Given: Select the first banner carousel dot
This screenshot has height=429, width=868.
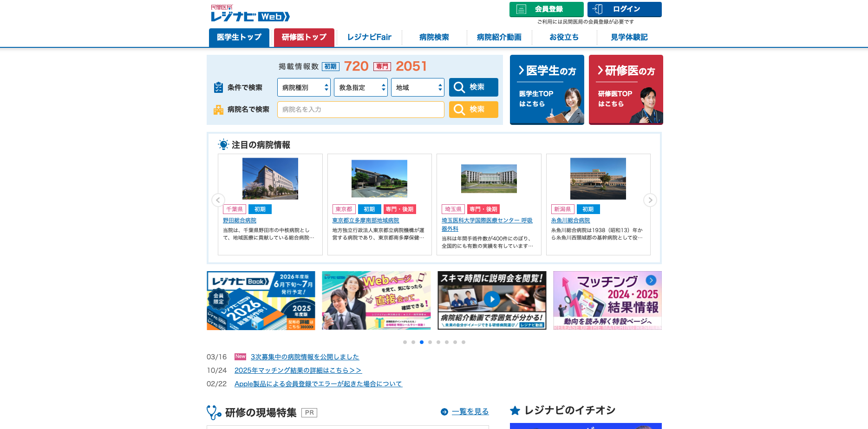Looking at the screenshot, I should click(x=405, y=342).
